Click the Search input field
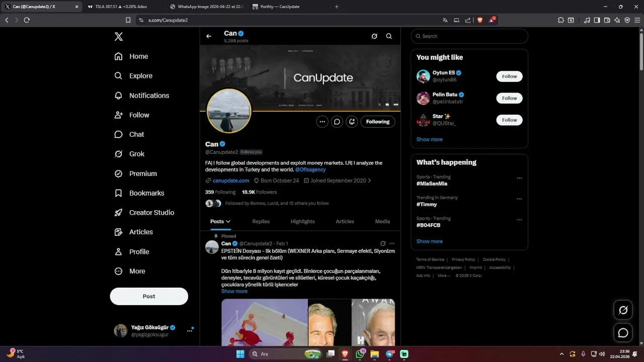This screenshot has height=362, width=644. (x=469, y=36)
